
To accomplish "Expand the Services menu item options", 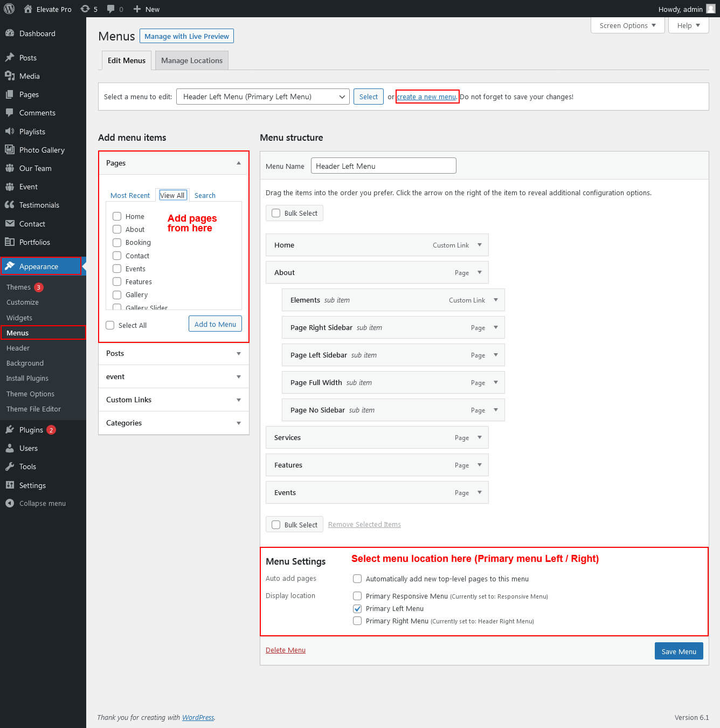I will 480,437.
